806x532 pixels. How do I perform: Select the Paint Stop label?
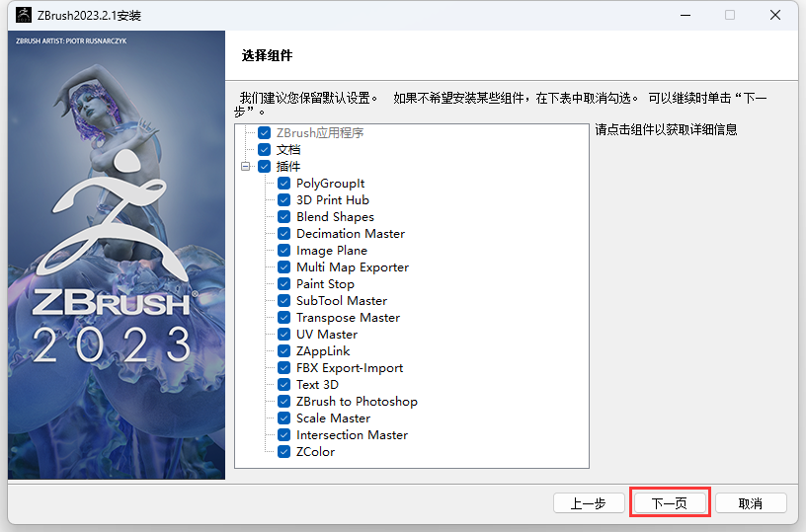click(325, 284)
